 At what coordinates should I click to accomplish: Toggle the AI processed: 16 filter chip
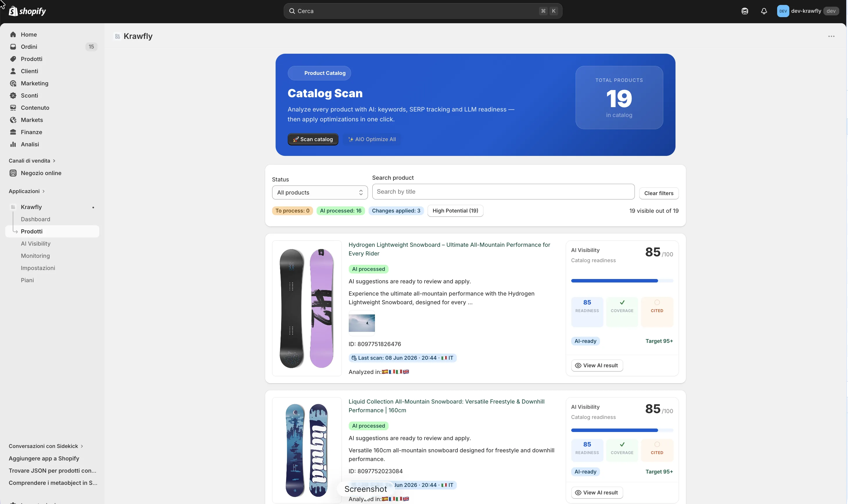tap(340, 211)
